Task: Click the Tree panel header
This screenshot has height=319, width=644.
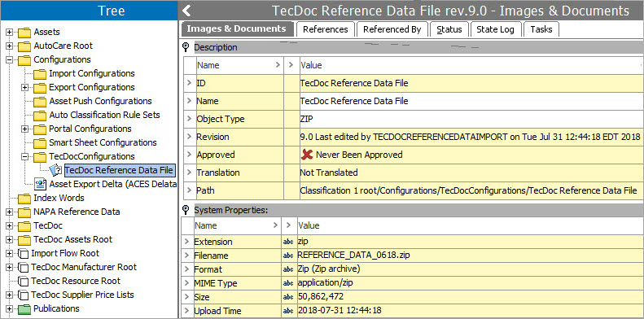Action: 89,11
